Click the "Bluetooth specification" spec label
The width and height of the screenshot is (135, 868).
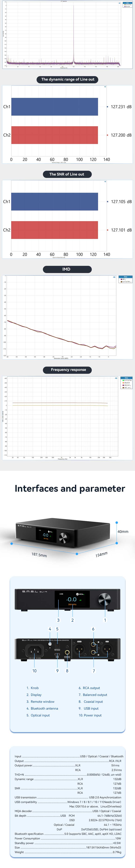[29, 834]
